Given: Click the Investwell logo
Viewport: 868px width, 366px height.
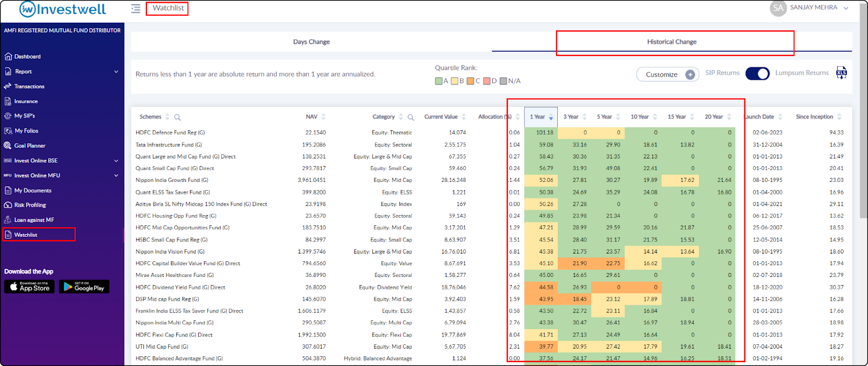Looking at the screenshot, I should (x=62, y=9).
